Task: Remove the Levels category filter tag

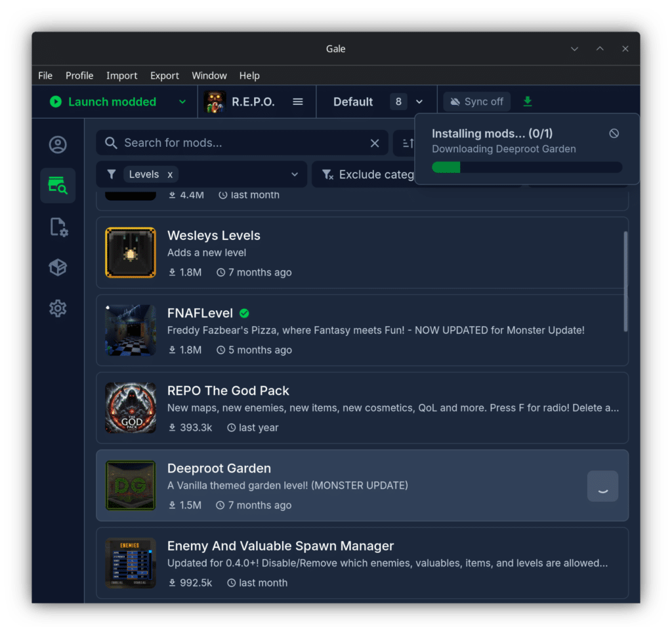Action: [170, 174]
